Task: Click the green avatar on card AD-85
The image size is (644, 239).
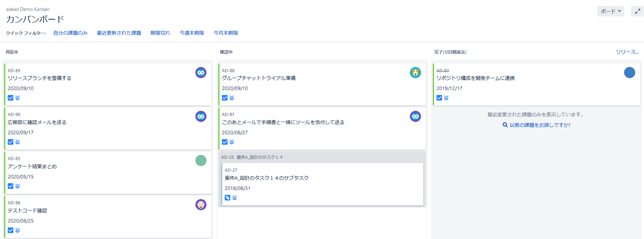Action: (x=201, y=161)
